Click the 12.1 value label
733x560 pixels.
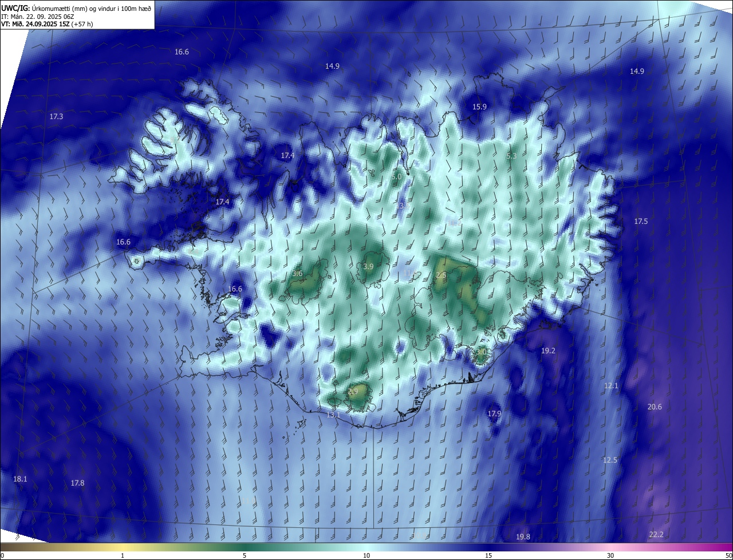coord(611,386)
